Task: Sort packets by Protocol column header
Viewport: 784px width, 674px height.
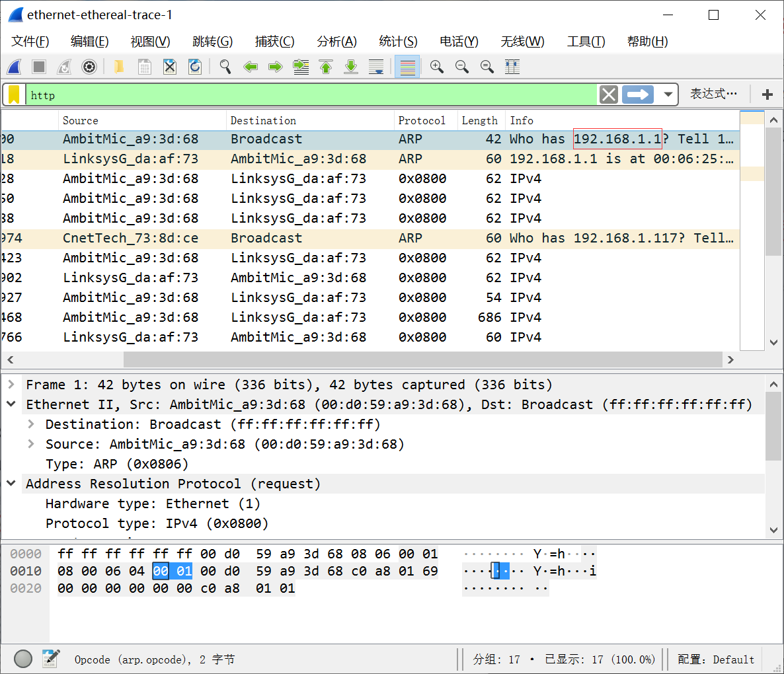Action: 426,120
